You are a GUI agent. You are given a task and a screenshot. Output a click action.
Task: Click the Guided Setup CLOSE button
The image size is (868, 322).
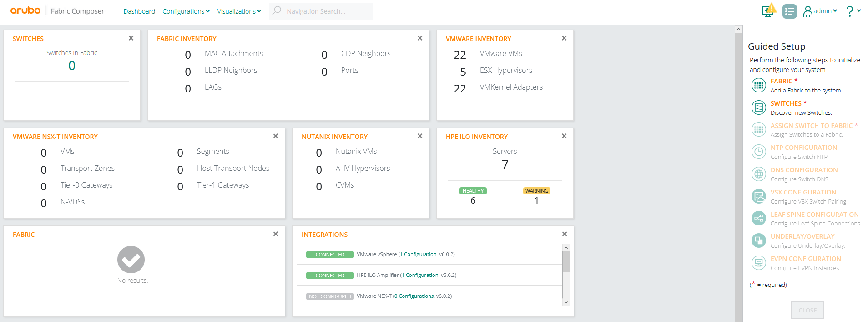[807, 310]
